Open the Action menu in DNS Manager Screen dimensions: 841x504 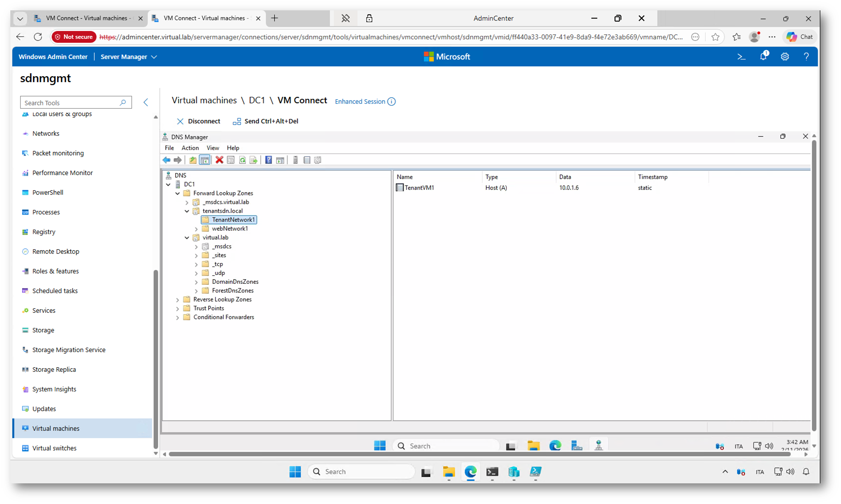click(x=190, y=148)
